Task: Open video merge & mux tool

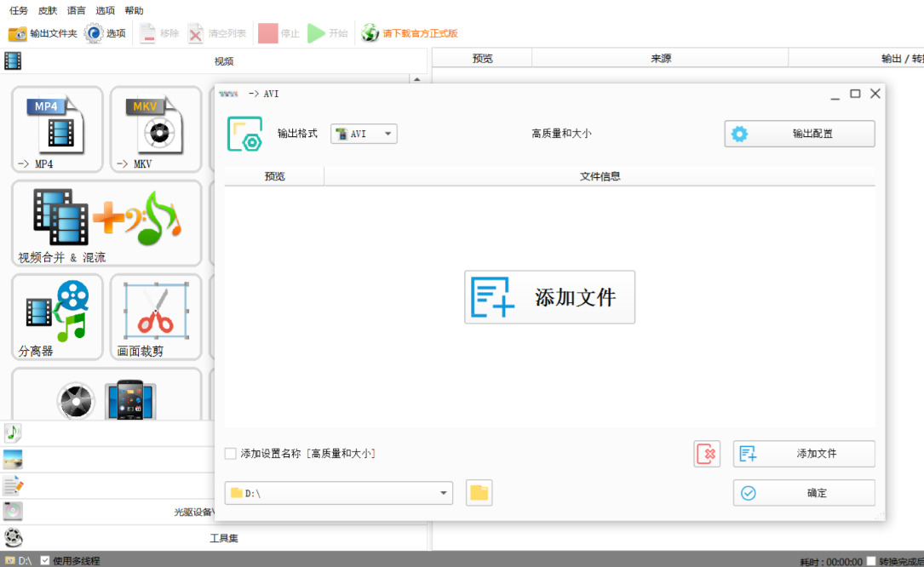Action: click(x=106, y=222)
